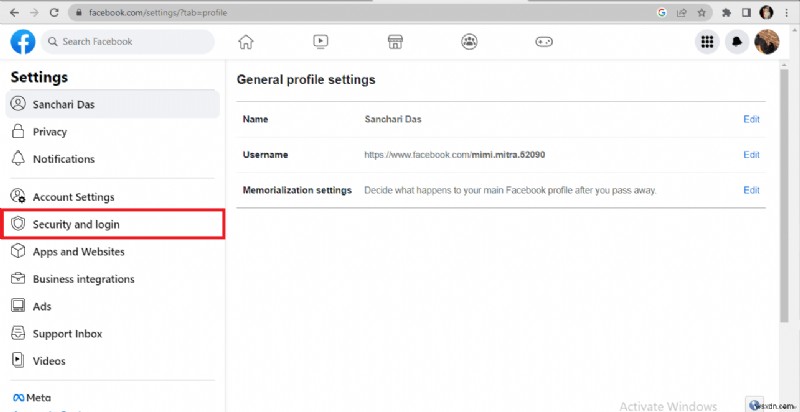Screen dimensions: 800x412
Task: Open Security and login
Action: click(113, 224)
